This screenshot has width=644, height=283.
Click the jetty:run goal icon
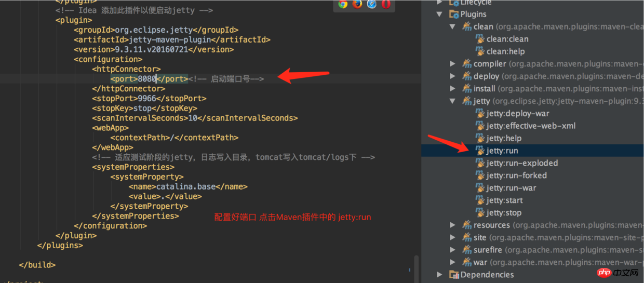click(x=480, y=151)
